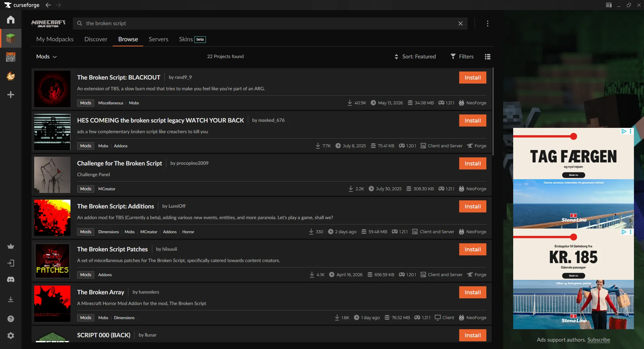Expand the Mods category dropdown

point(47,57)
